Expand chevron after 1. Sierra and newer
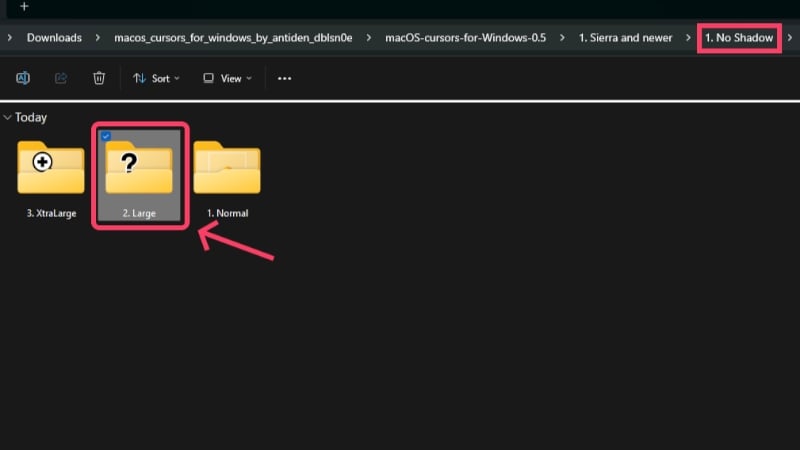800x450 pixels. pyautogui.click(x=688, y=37)
